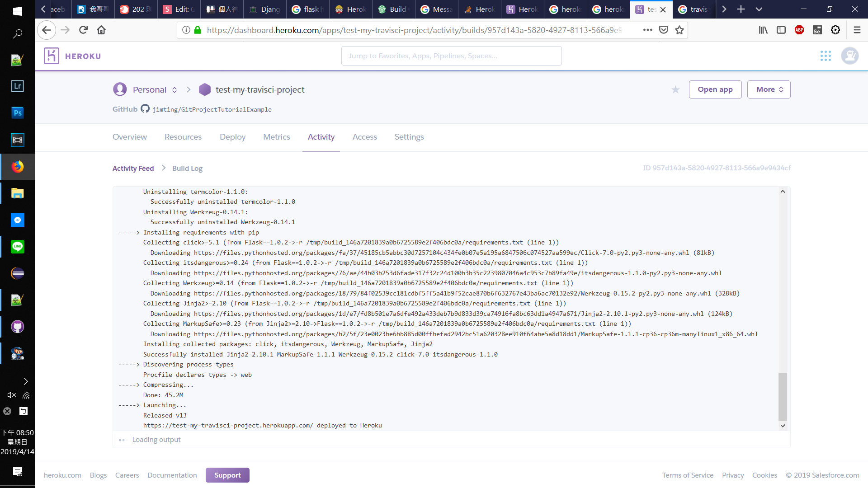Go to the browser home icon
This screenshot has width=868, height=488.
101,30
